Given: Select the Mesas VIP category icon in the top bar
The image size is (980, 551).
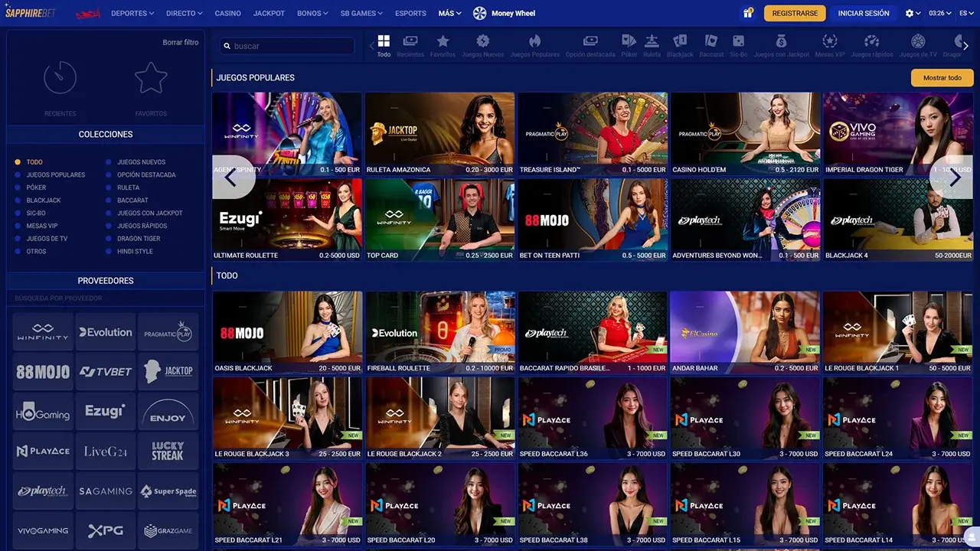Looking at the screenshot, I should click(829, 41).
